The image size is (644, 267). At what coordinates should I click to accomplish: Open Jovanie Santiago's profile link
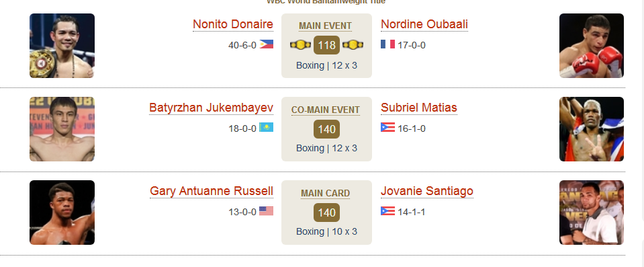(427, 191)
